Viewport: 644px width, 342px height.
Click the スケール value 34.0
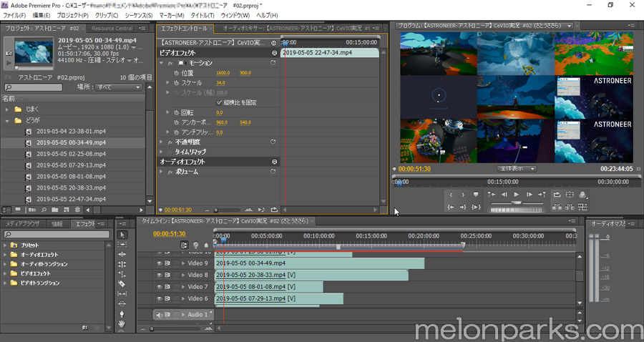(x=220, y=83)
